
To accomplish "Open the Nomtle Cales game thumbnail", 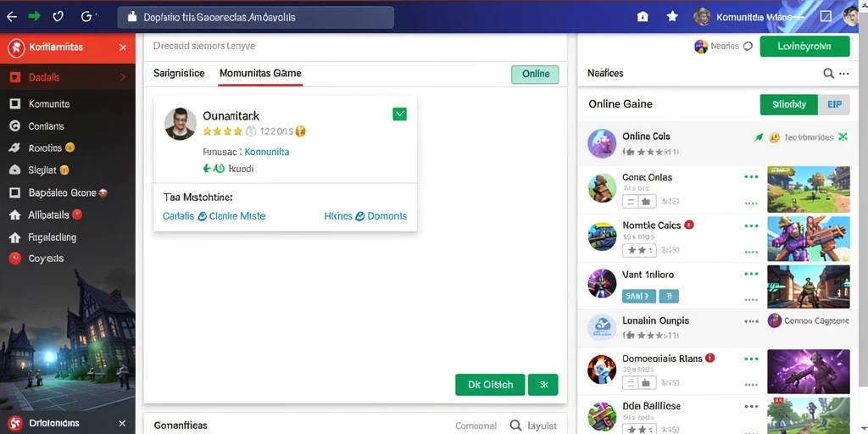I will (x=808, y=238).
